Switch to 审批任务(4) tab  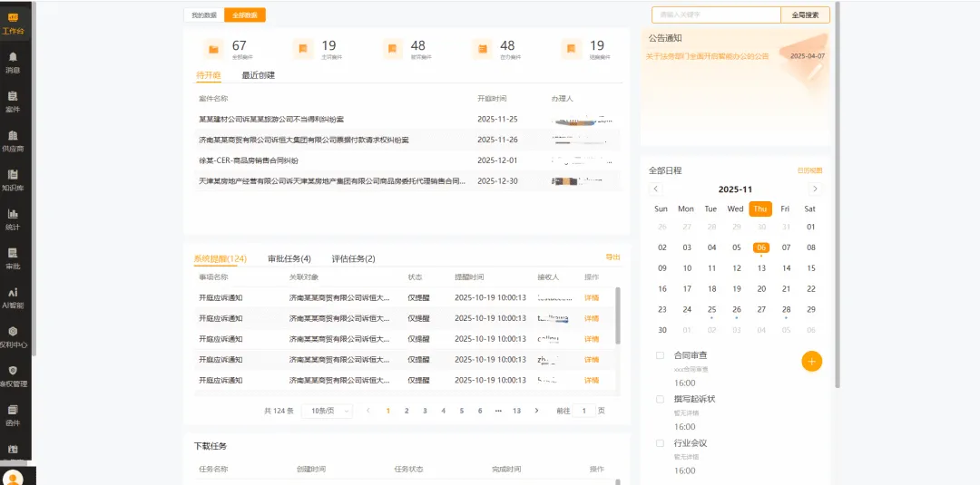pyautogui.click(x=289, y=258)
